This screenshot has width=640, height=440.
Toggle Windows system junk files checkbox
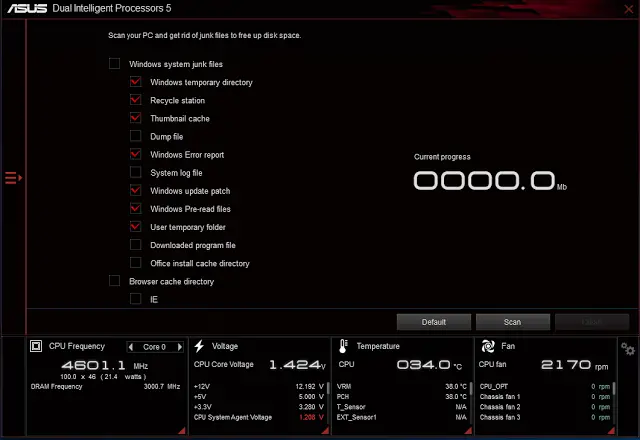114,64
